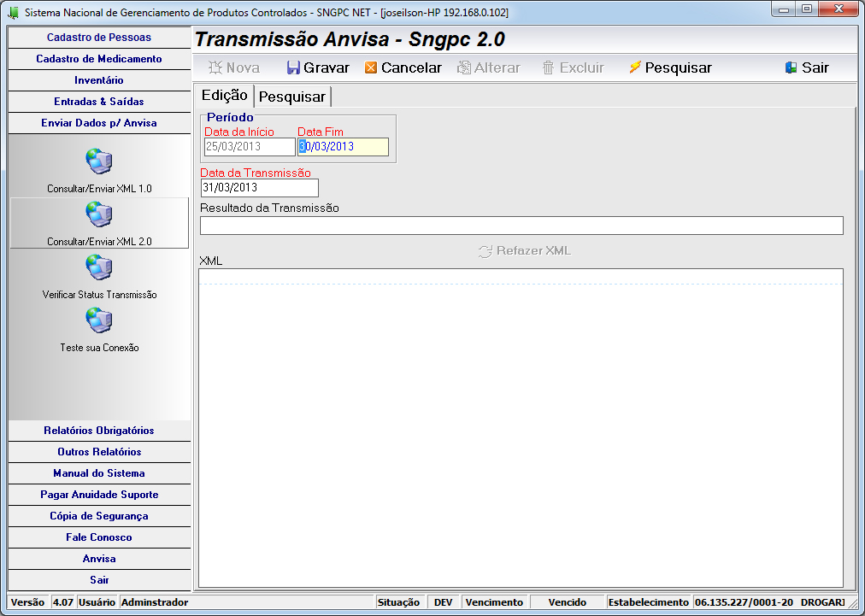The image size is (865, 616).
Task: Open Consultar/Enviar XML 2.0 globe icon
Action: tap(99, 214)
